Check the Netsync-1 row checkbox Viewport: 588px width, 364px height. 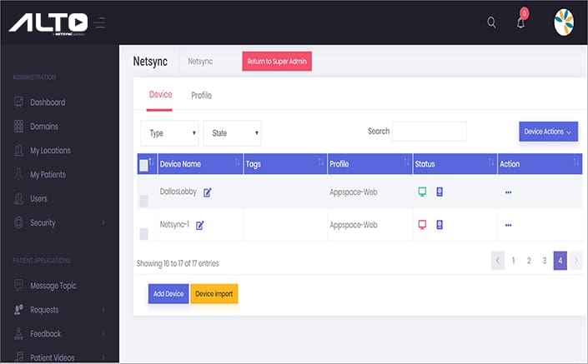click(143, 234)
